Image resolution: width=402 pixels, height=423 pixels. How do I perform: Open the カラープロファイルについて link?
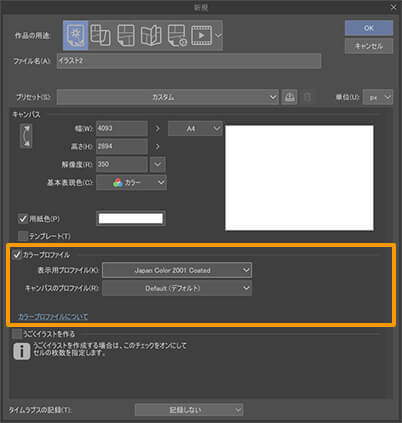coord(53,316)
